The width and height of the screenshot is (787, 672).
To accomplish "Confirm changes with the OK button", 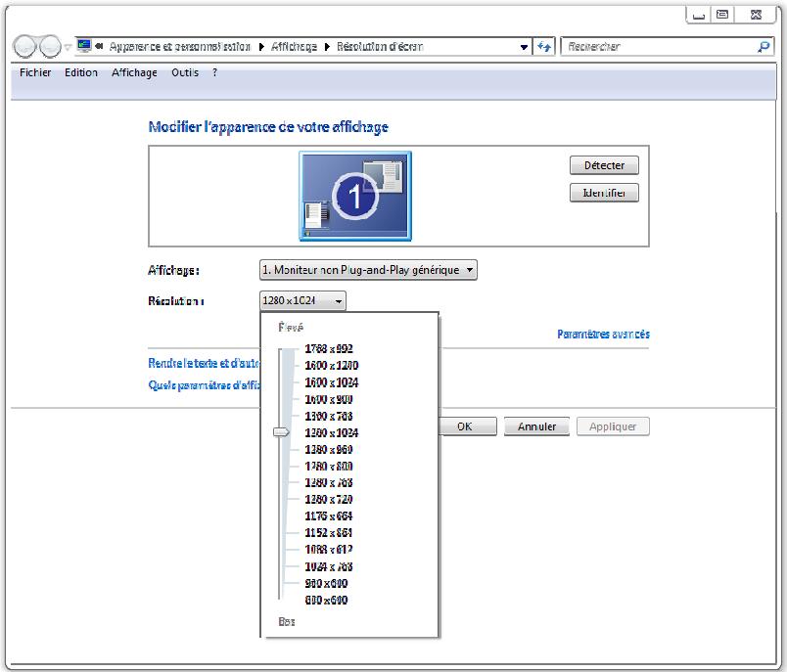I will click(x=467, y=426).
